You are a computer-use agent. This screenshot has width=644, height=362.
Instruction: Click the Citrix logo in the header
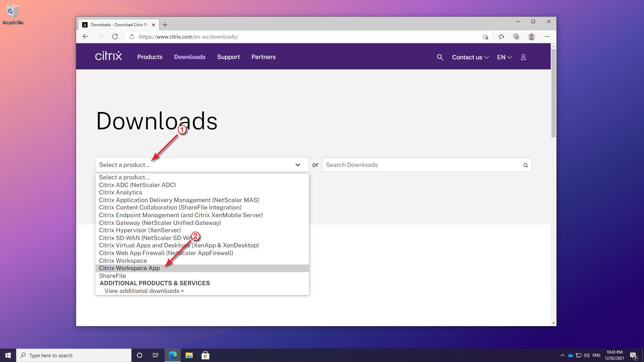tap(108, 56)
